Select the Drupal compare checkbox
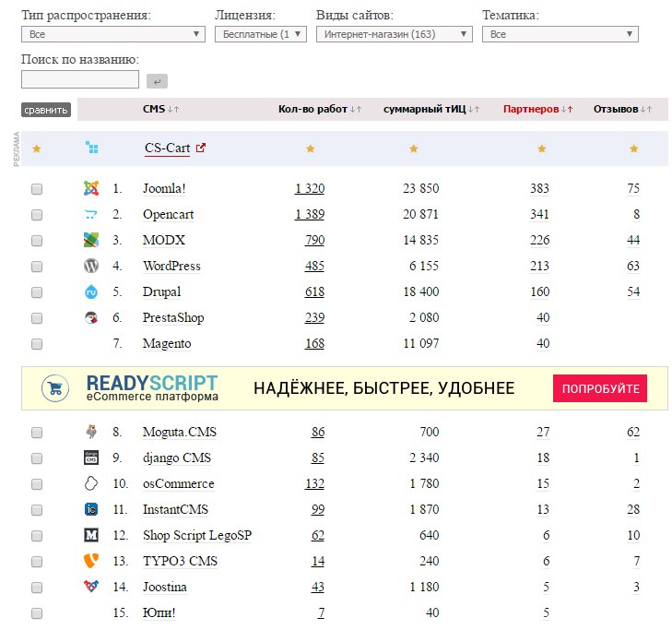 pos(37,292)
